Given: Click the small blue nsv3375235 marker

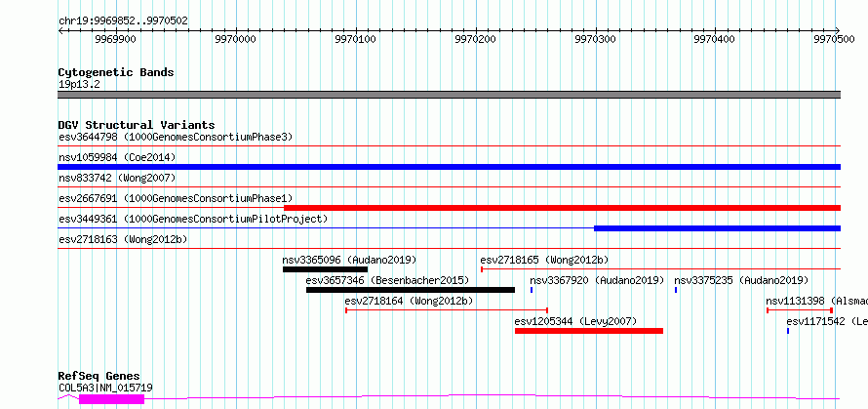Looking at the screenshot, I should tap(676, 290).
